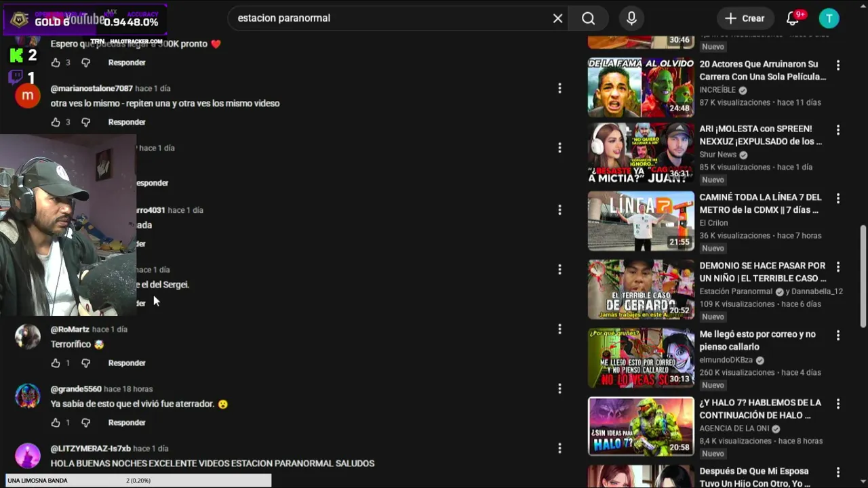Open the menu for the 'LÍNEA 7 DEL METRO' video
Screen dimensions: 868x488
point(838,199)
